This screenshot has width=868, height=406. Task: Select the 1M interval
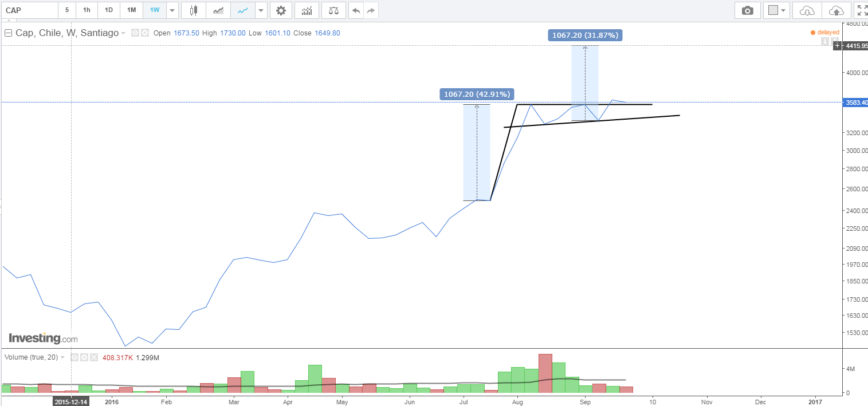click(x=132, y=10)
